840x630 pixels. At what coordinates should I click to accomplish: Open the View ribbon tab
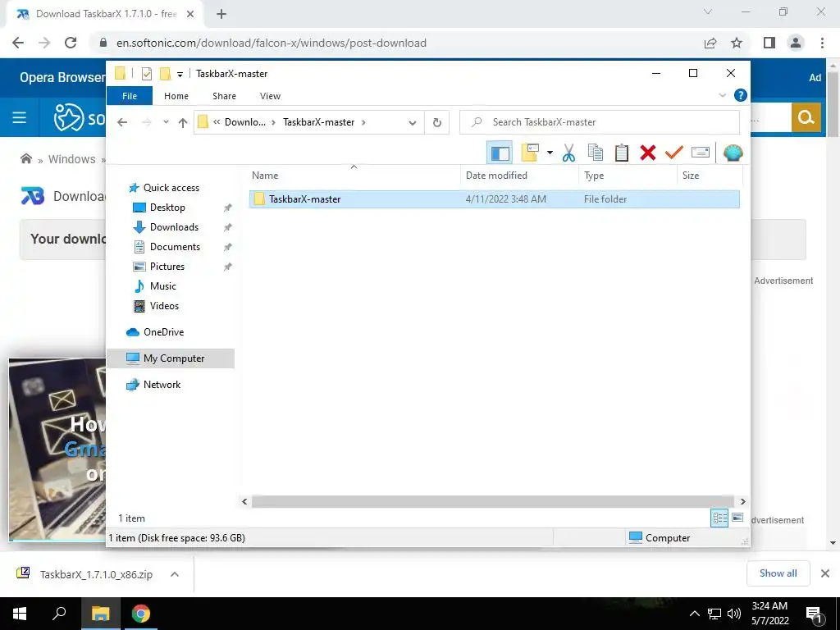coord(270,96)
